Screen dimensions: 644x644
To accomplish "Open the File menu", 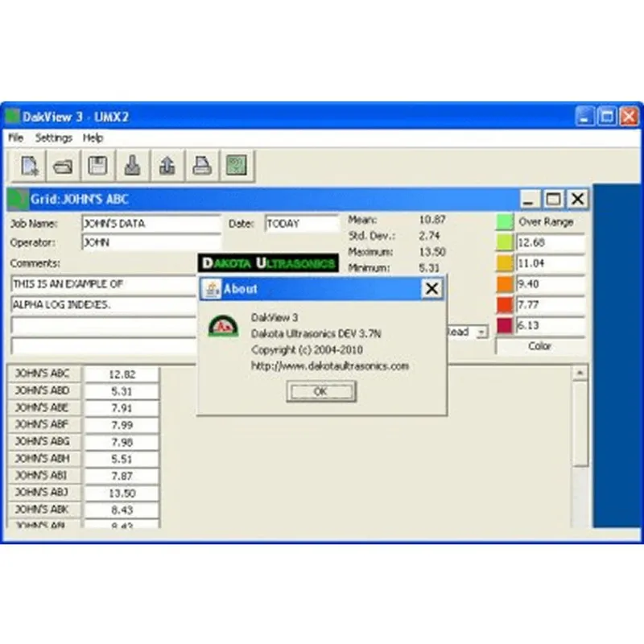I will point(14,138).
